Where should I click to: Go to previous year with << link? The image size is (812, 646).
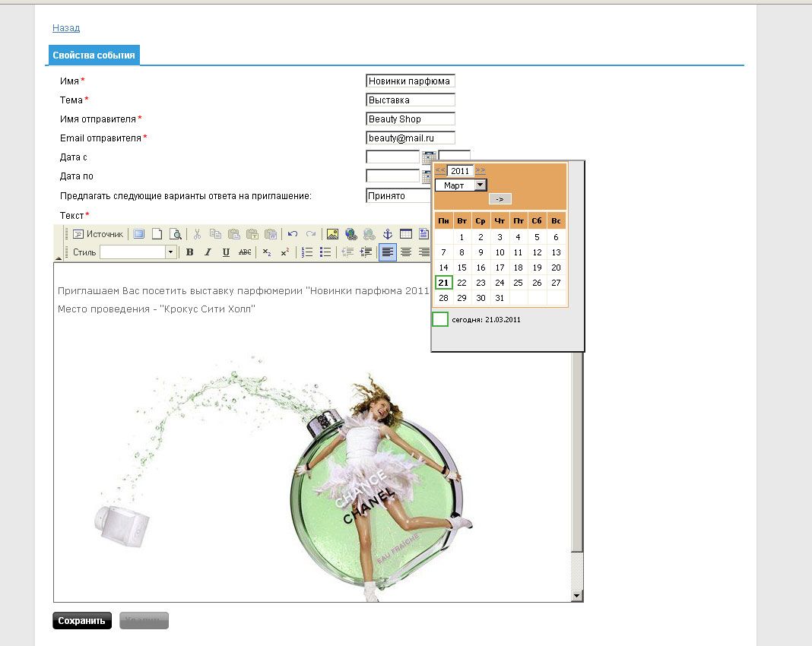[x=440, y=170]
